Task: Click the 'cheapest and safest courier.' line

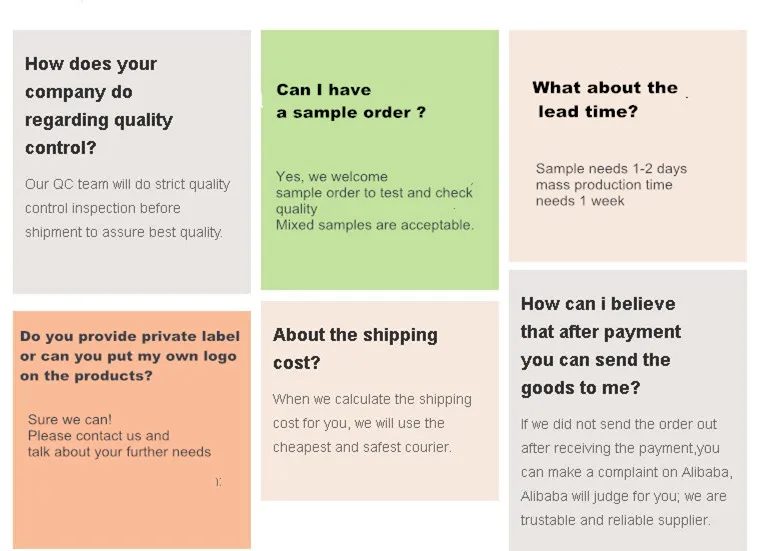Action: coord(362,447)
